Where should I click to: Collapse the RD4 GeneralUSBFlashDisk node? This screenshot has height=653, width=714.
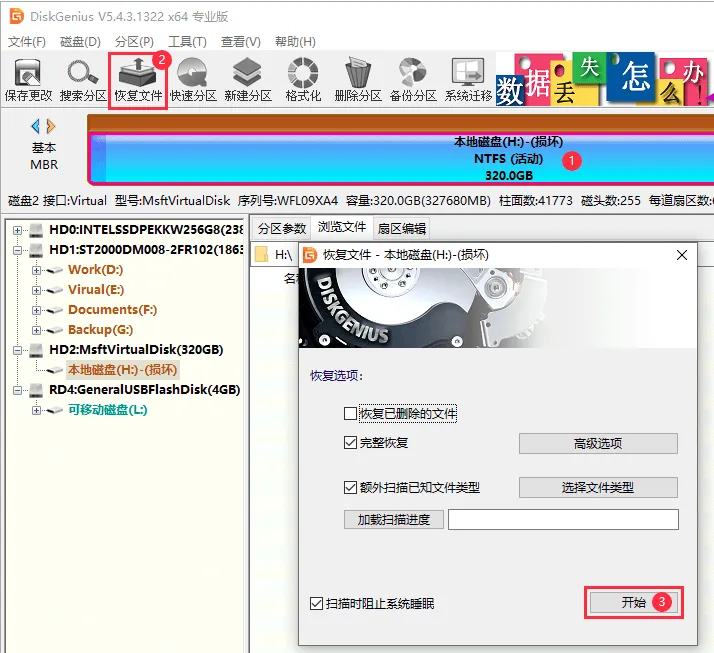17,391
